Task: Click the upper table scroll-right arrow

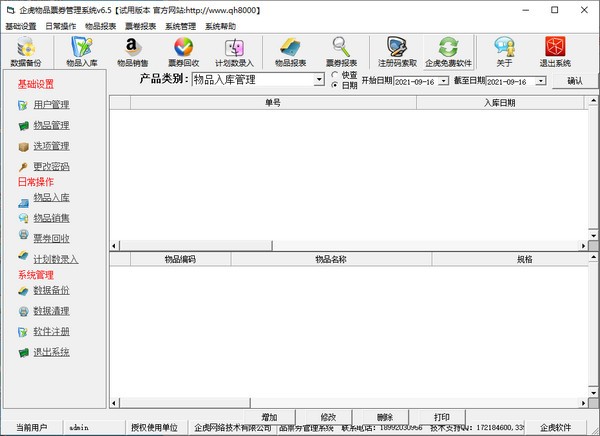Action: [x=583, y=246]
